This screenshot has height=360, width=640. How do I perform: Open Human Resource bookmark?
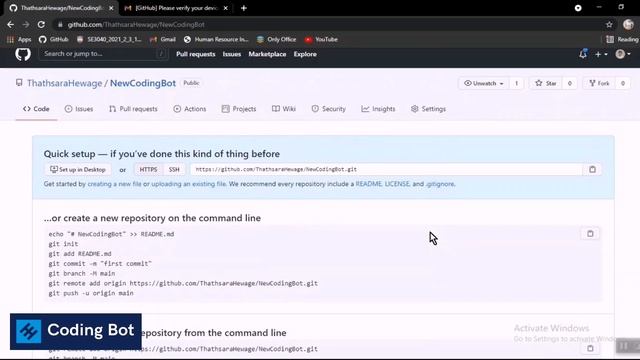click(216, 40)
